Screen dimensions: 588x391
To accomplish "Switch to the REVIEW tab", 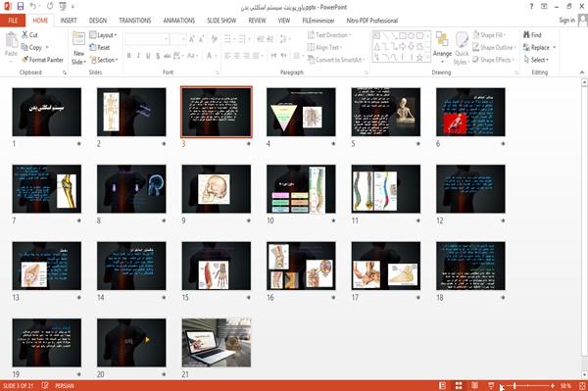I will [257, 21].
